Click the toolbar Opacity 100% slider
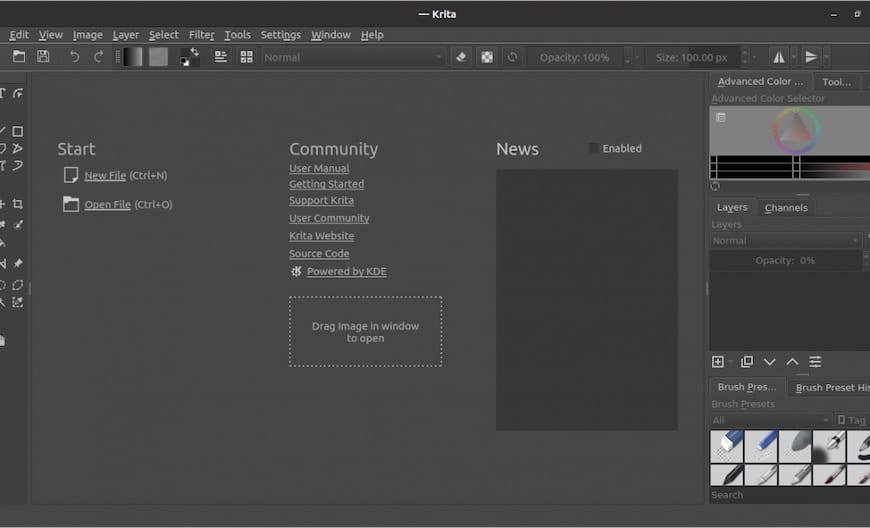The image size is (870, 528). pos(574,57)
